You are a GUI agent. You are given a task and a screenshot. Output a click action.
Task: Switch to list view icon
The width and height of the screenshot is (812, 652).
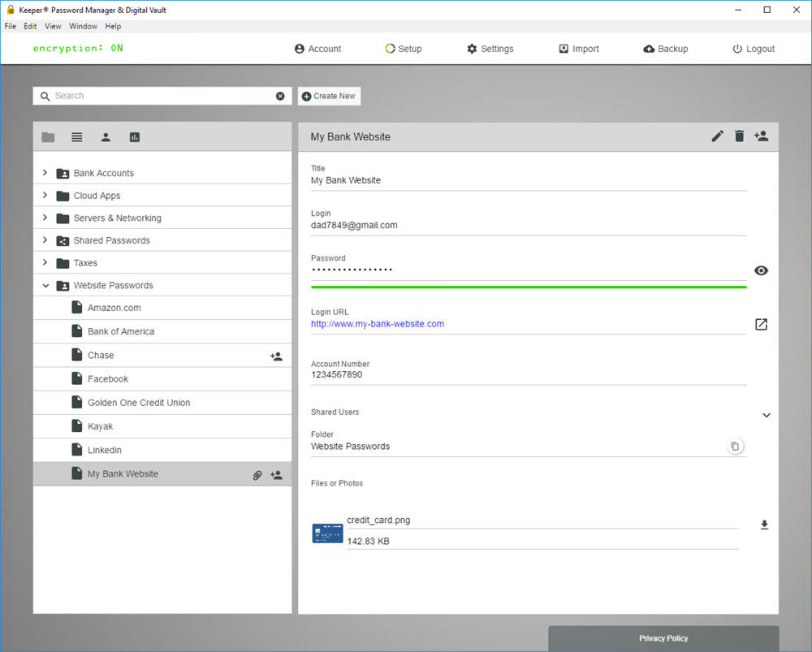[x=76, y=137]
